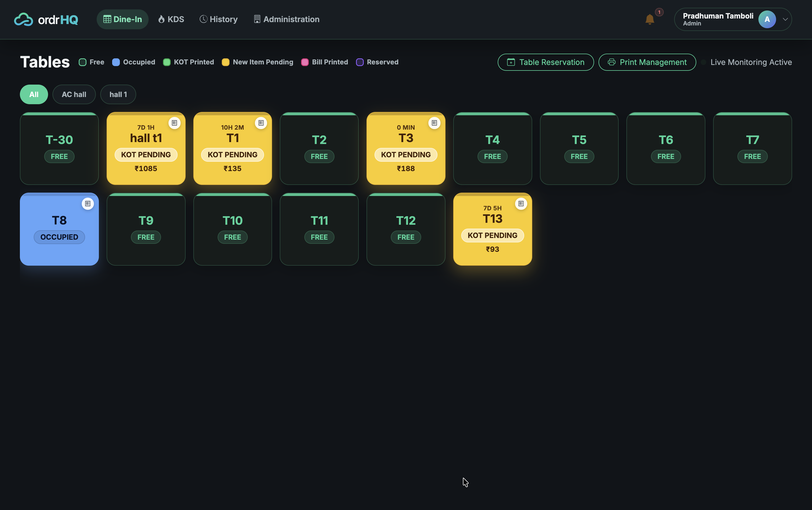Select free table T5
The image size is (812, 510).
tap(579, 148)
